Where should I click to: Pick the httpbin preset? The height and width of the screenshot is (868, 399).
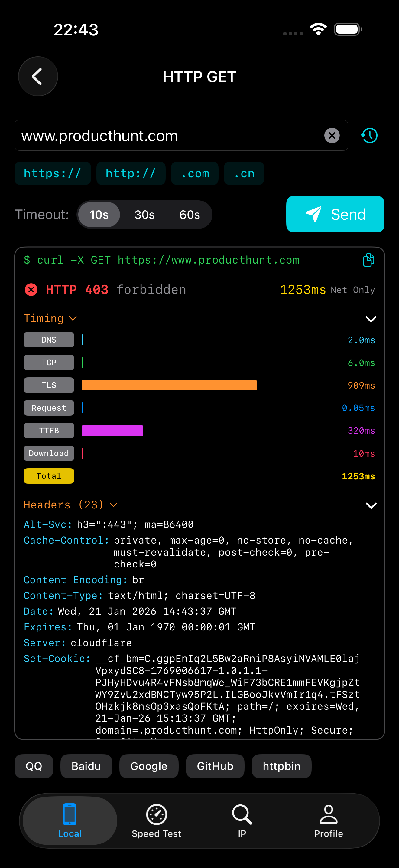coord(281,766)
